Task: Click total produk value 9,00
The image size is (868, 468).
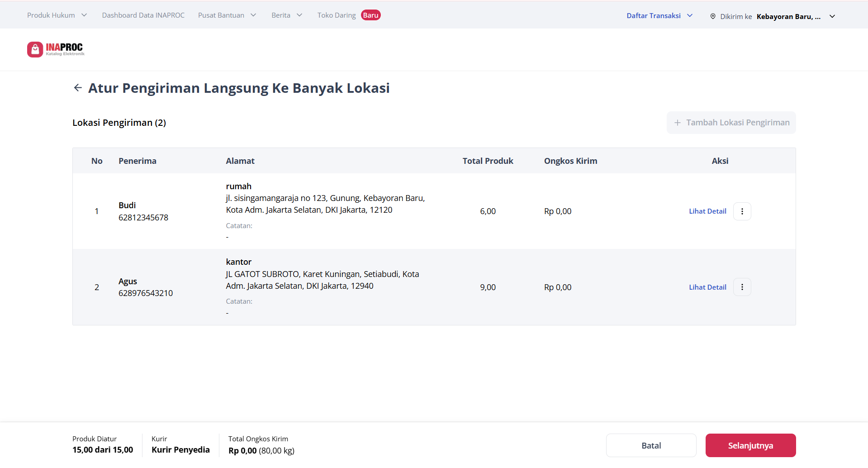Action: (488, 287)
